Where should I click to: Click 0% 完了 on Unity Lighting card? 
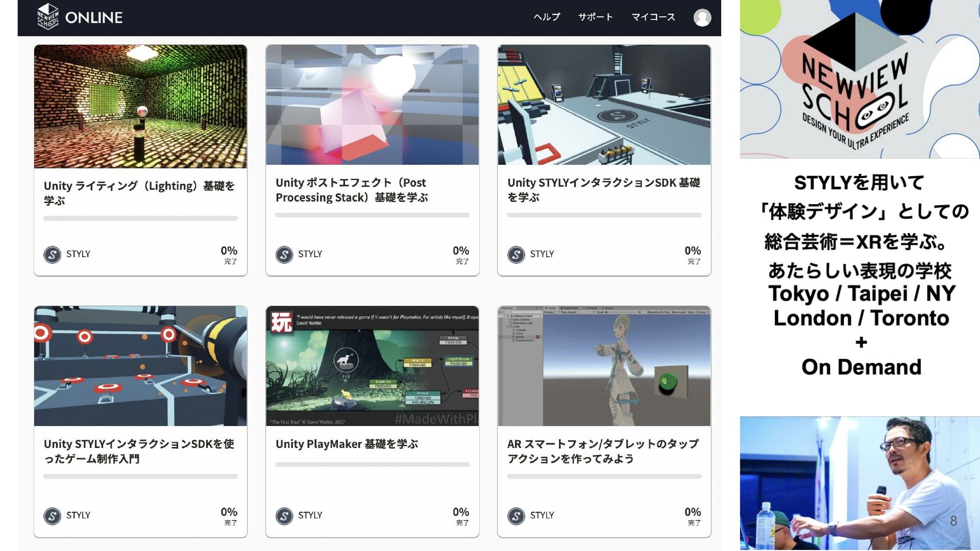pos(229,255)
